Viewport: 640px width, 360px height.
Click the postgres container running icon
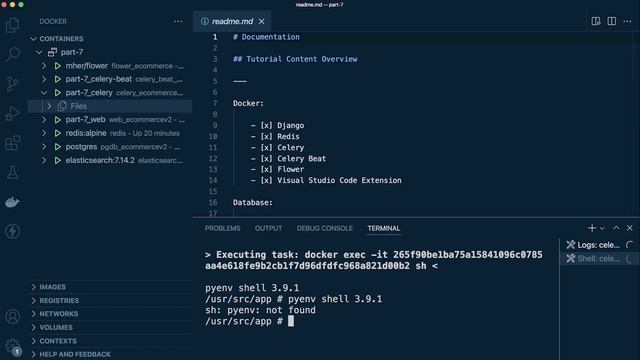click(x=58, y=147)
